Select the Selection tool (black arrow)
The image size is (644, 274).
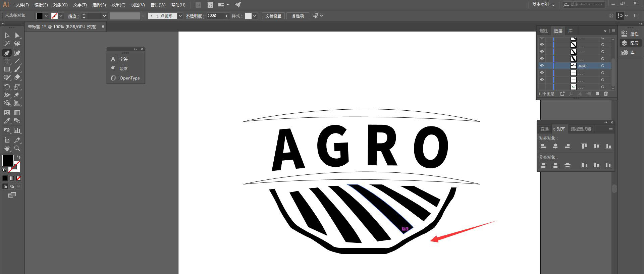pyautogui.click(x=7, y=35)
